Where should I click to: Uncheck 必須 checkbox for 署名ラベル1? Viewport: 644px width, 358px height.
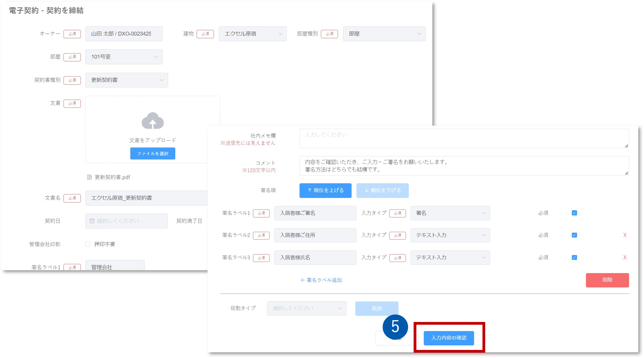click(574, 213)
